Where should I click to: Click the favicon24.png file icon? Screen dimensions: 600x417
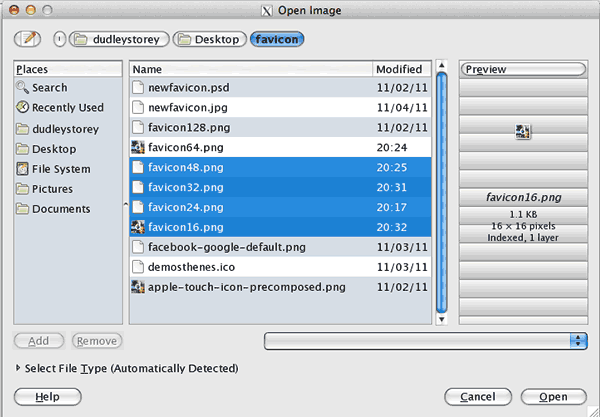pos(138,207)
